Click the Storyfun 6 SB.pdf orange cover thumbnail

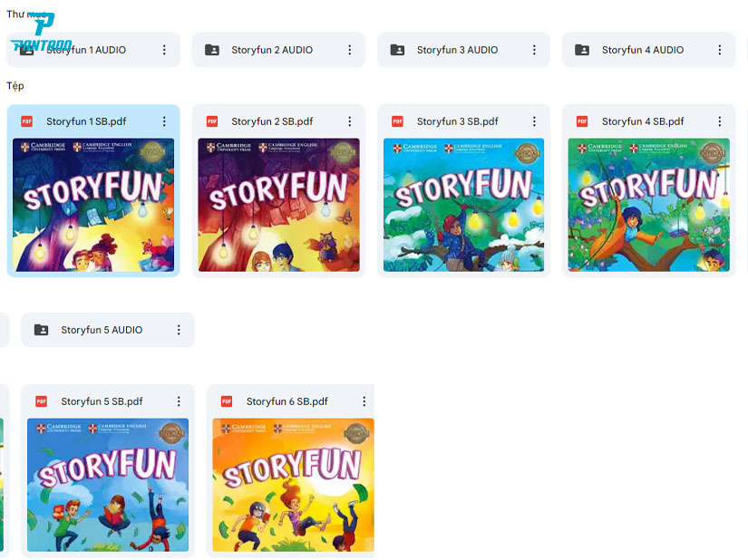293,485
